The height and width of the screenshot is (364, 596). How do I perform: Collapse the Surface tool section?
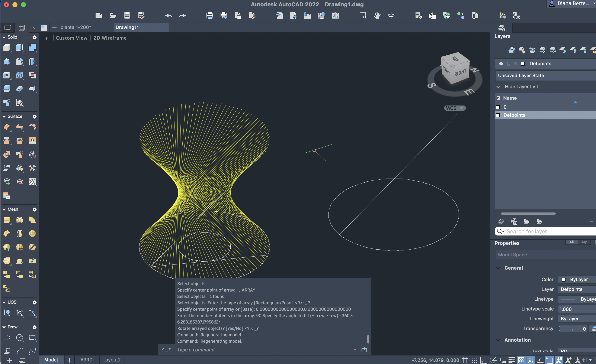point(4,117)
